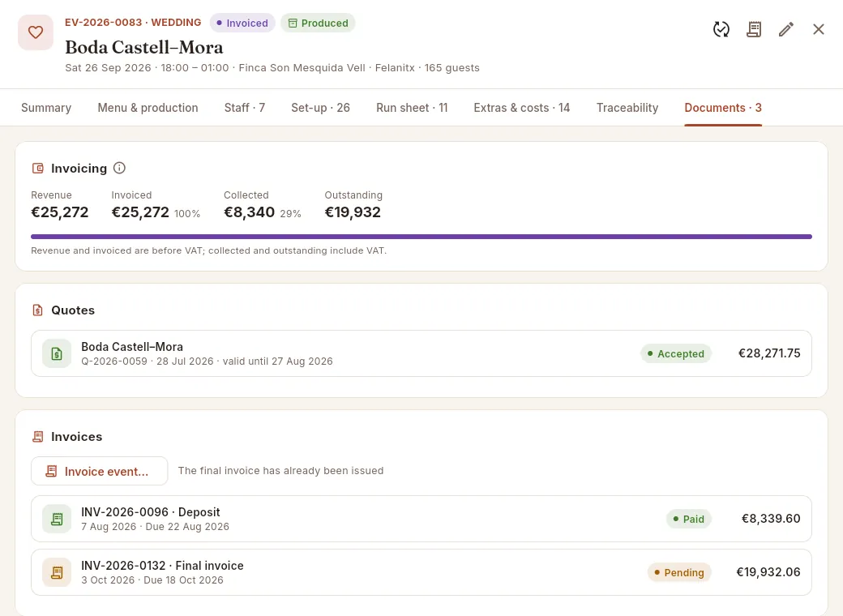
Task: Click the Deposit invoice green icon
Action: coord(57,519)
